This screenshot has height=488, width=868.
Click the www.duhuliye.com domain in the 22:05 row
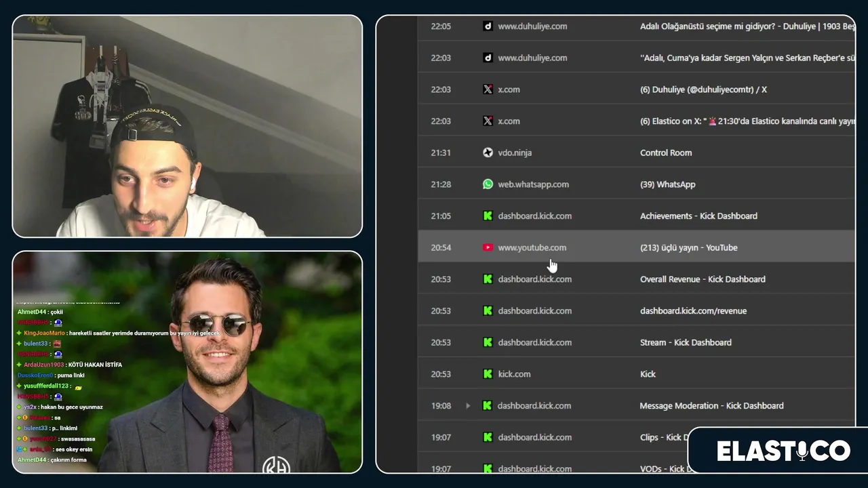click(x=532, y=26)
